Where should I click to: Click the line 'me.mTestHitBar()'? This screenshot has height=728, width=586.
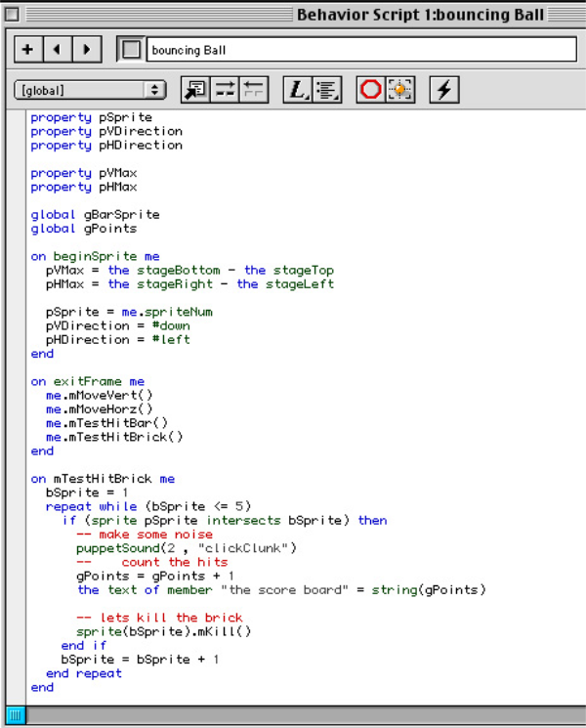pos(106,423)
